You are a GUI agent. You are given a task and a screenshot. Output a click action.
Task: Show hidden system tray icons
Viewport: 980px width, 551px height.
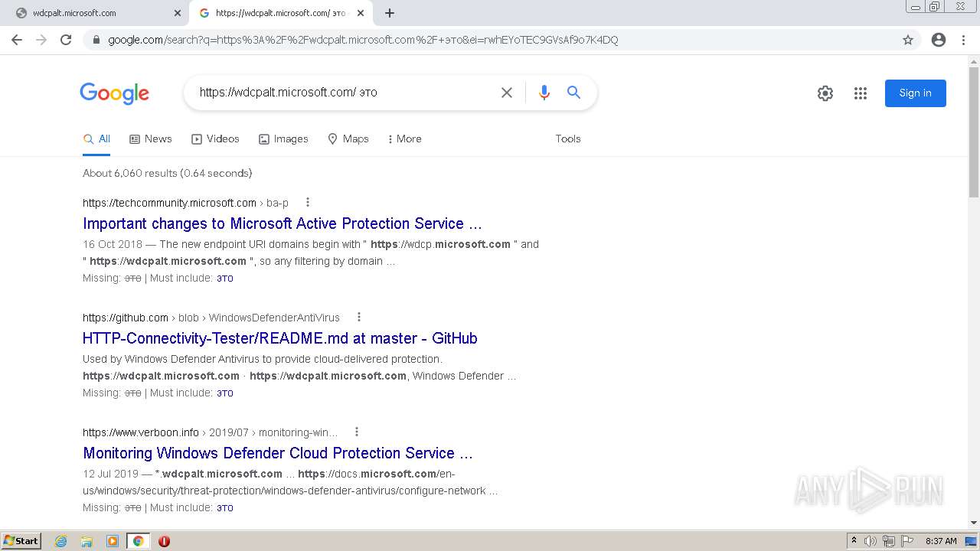coord(854,541)
